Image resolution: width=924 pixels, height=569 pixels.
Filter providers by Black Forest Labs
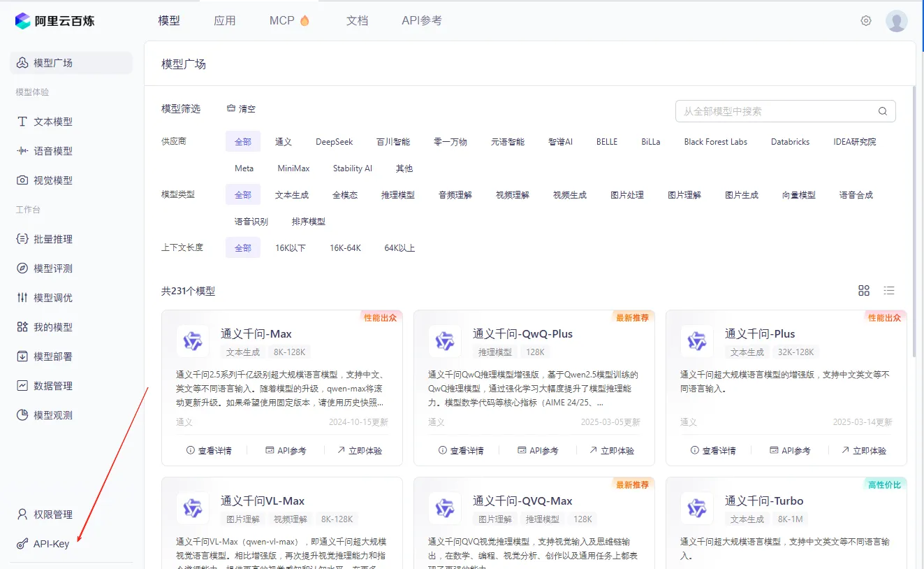click(716, 142)
